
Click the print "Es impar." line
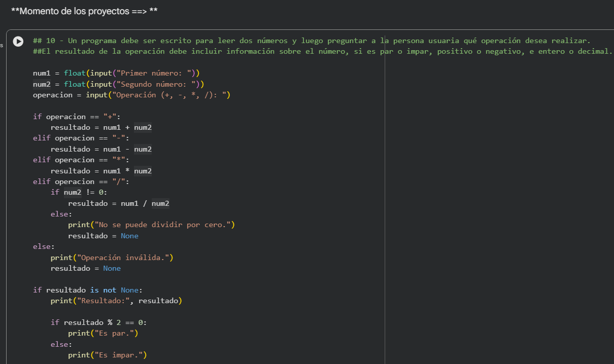coord(108,355)
